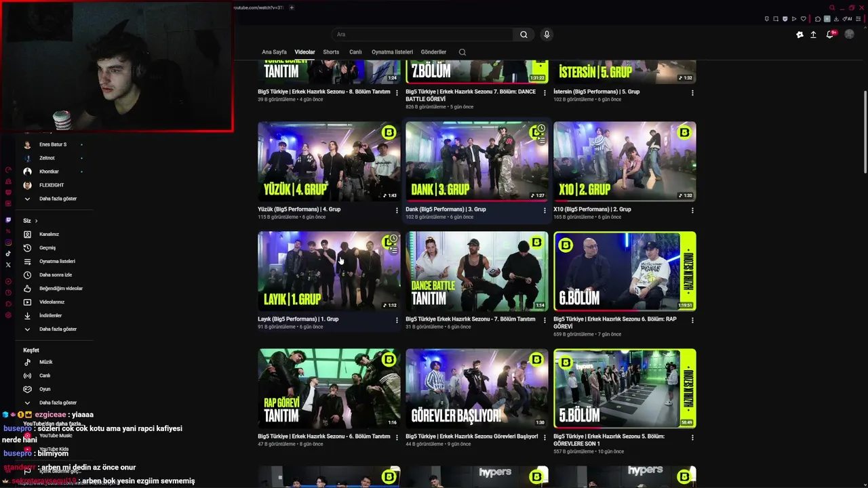Play the DANCE BATTLE TANITIM video thumbnail
Image resolution: width=868 pixels, height=488 pixels.
click(x=477, y=271)
